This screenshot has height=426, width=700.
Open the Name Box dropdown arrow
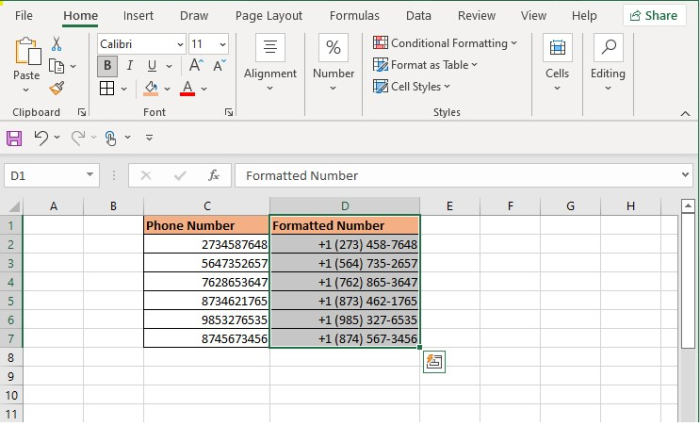(x=90, y=175)
